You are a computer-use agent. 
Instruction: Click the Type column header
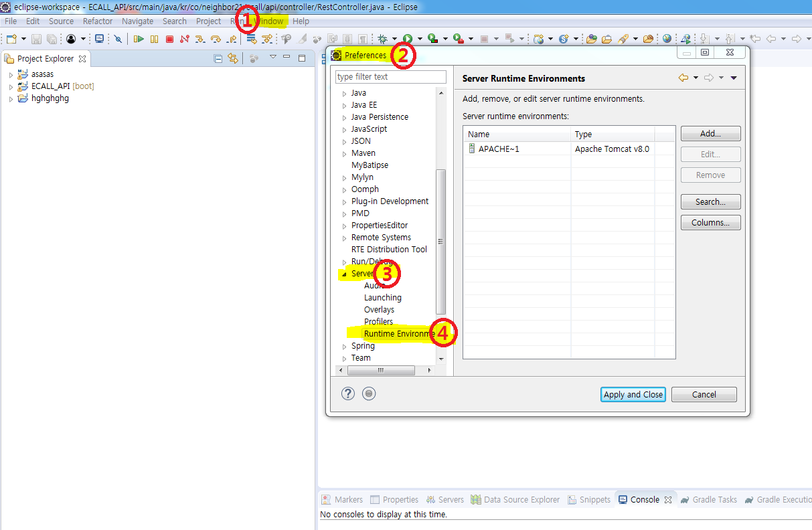(x=612, y=134)
